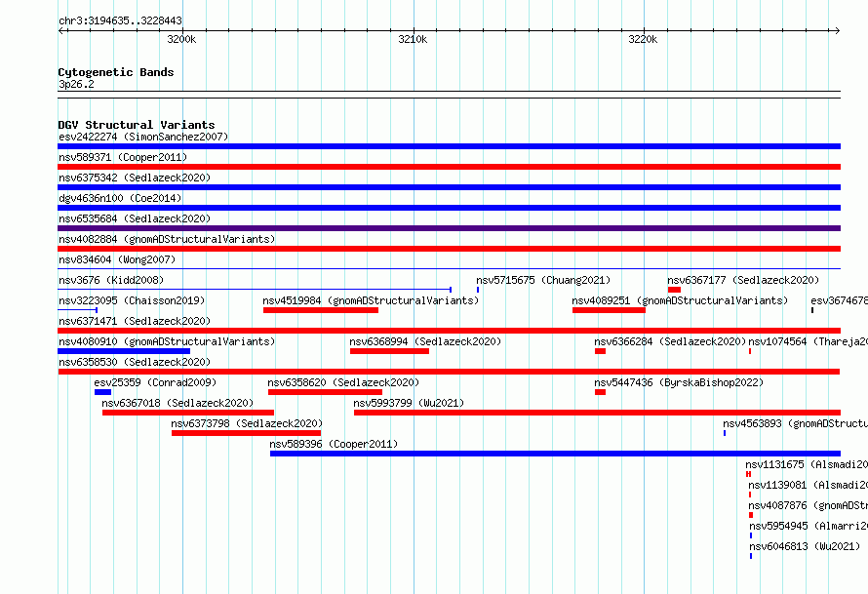
Task: Open the nsv6358530 (Sedlazeck2020) label
Action: (x=135, y=362)
